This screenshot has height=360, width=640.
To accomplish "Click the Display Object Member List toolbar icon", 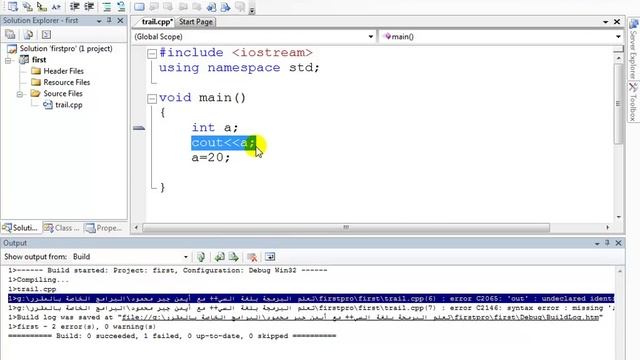I will [x=13, y=7].
